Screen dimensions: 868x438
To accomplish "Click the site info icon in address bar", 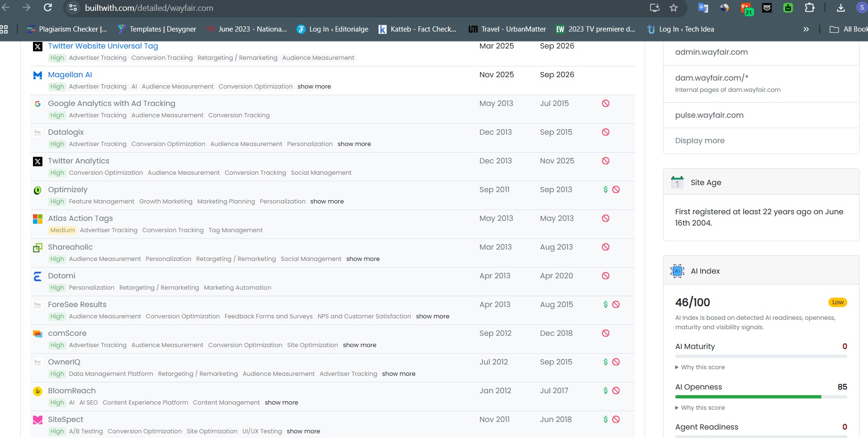I will pyautogui.click(x=73, y=8).
